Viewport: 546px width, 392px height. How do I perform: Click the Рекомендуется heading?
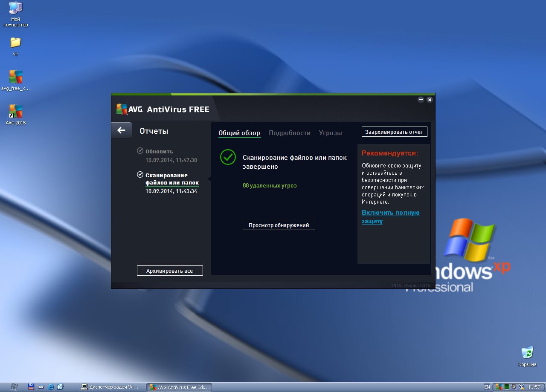[390, 153]
